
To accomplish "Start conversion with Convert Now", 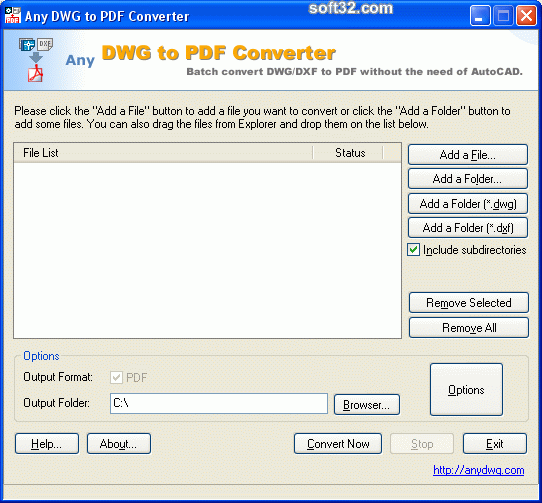I will [x=338, y=444].
